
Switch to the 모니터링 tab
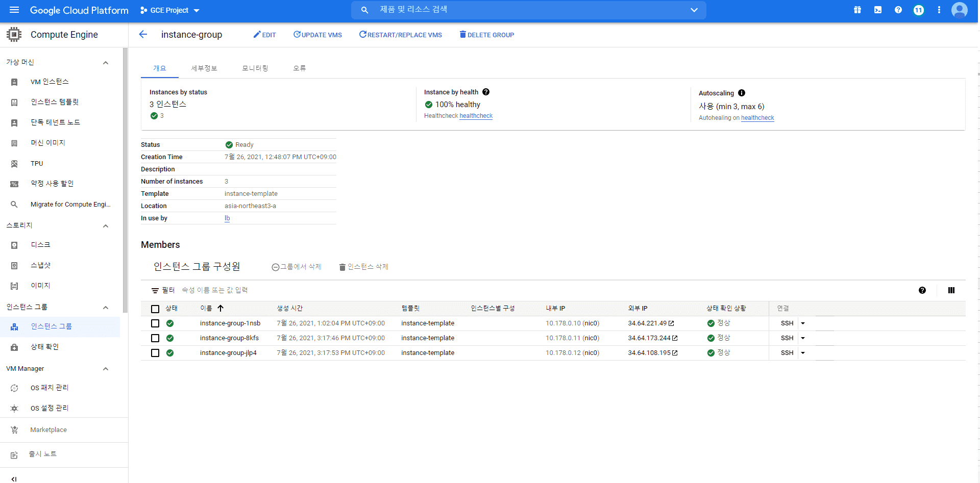tap(255, 68)
